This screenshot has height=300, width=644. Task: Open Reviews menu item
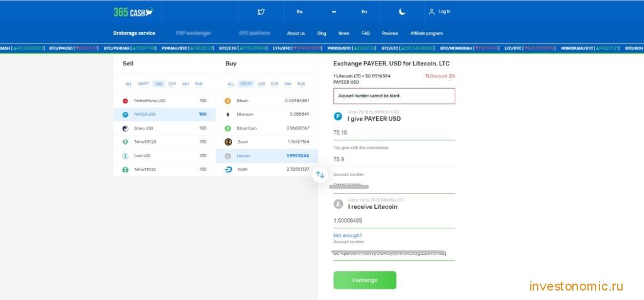[x=390, y=33]
